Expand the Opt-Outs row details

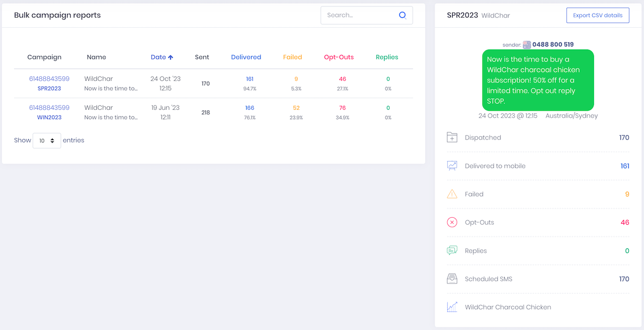coord(537,222)
